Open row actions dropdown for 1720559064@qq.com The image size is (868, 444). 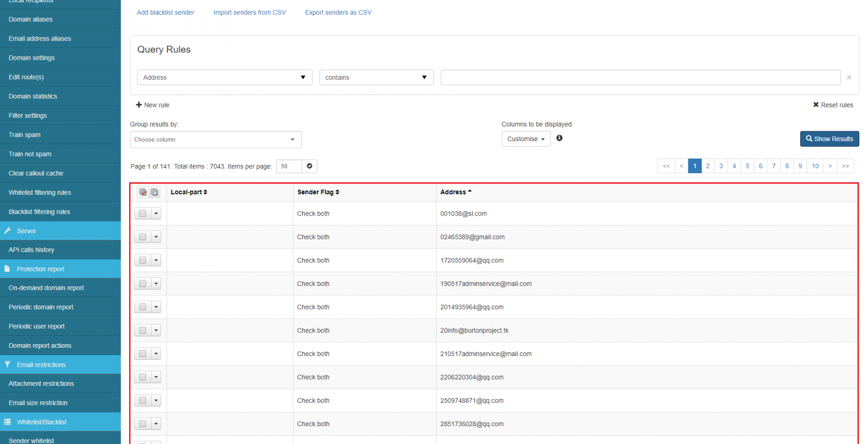coord(156,261)
